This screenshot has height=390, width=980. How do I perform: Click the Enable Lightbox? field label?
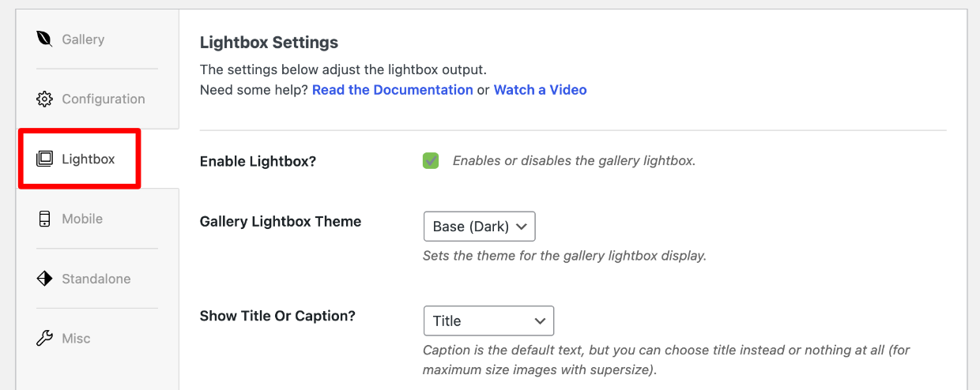point(258,161)
